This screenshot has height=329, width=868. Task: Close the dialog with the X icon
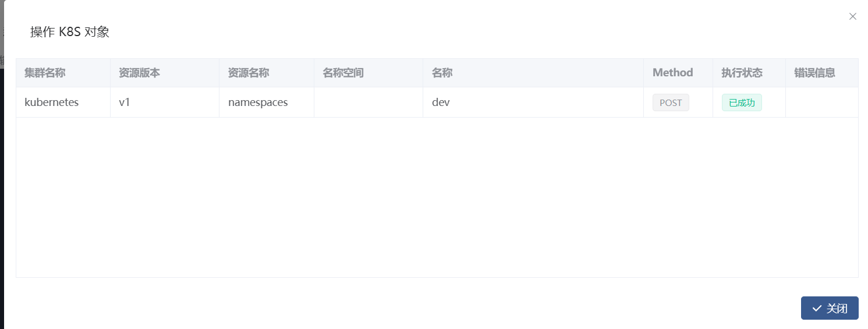click(x=852, y=16)
